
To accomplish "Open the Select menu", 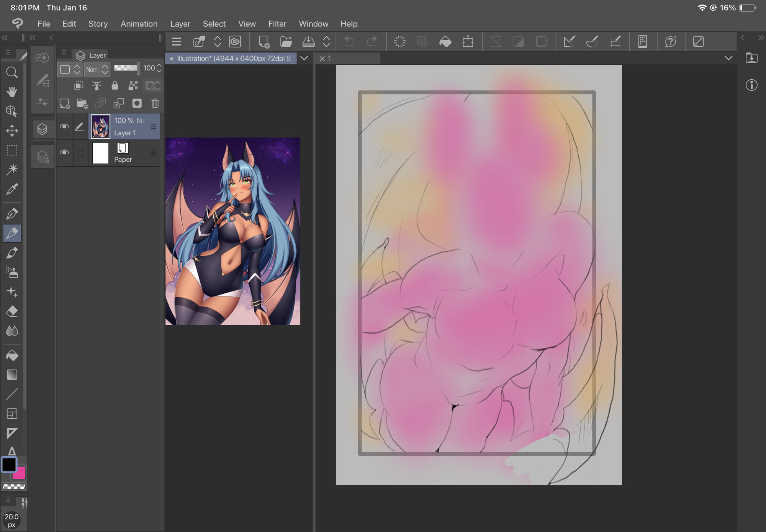I will pyautogui.click(x=214, y=24).
